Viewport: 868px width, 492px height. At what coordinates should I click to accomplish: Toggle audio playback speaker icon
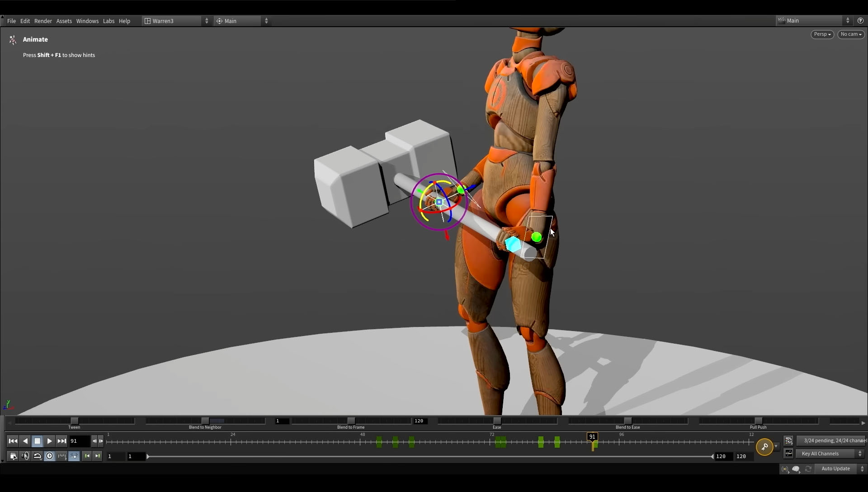point(25,456)
